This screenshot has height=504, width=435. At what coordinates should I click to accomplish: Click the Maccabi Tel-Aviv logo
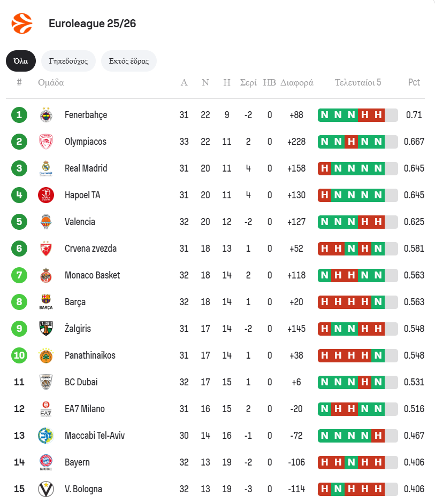pos(46,436)
